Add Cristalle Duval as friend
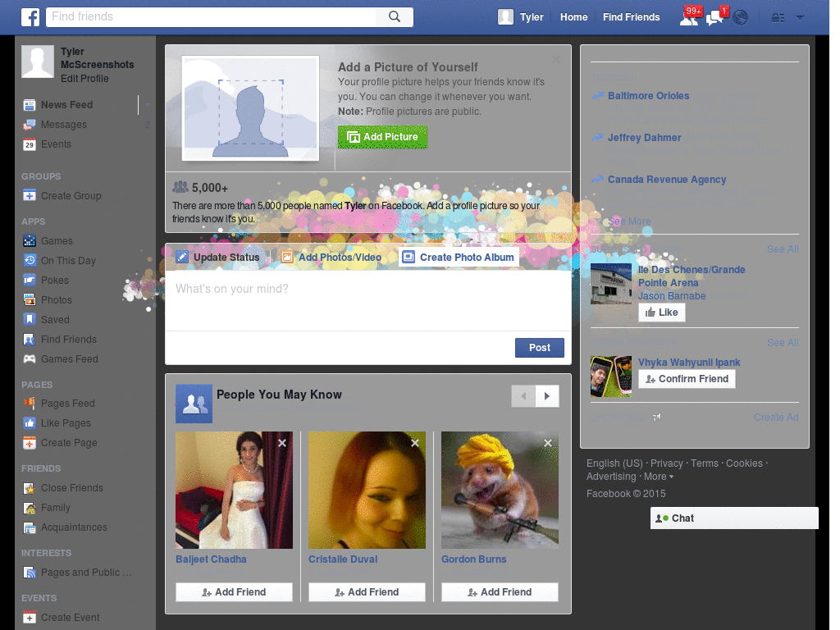This screenshot has width=840, height=630. pos(367,592)
